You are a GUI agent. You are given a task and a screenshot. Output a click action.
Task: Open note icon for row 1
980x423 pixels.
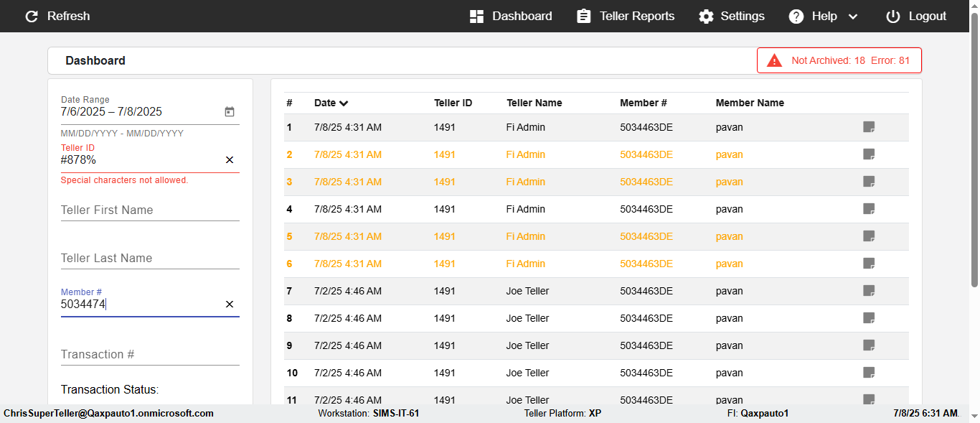click(869, 127)
